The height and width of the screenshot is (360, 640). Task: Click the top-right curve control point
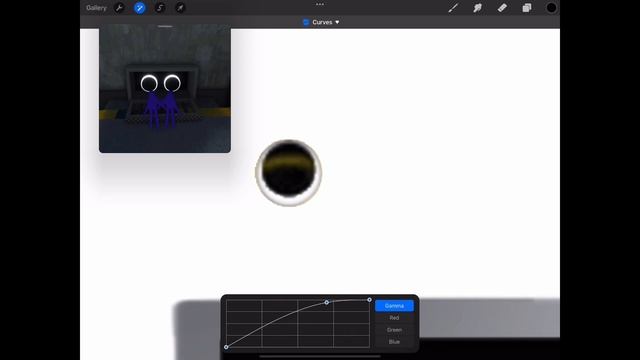point(369,300)
